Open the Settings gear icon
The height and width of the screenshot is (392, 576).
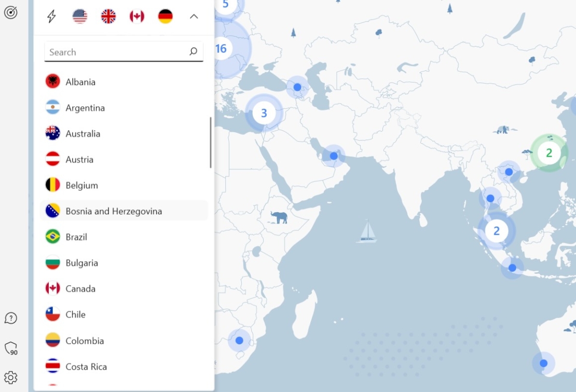pos(11,377)
